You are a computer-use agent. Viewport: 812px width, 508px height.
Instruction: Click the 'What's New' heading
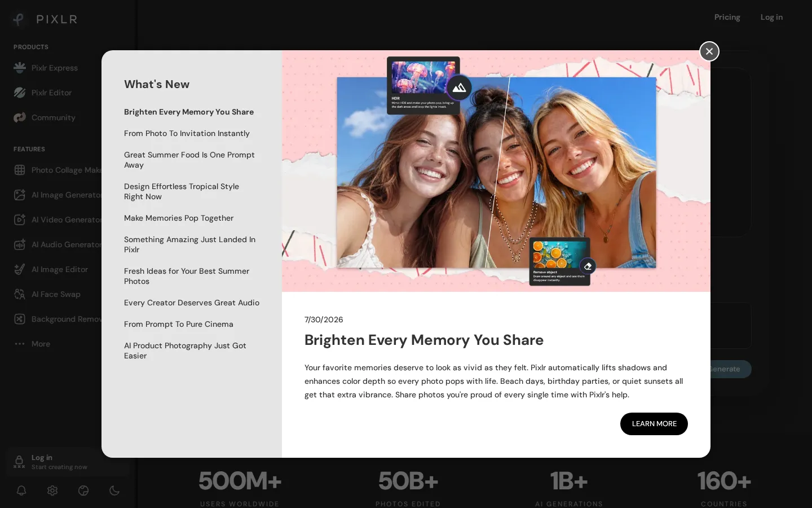coord(157,84)
